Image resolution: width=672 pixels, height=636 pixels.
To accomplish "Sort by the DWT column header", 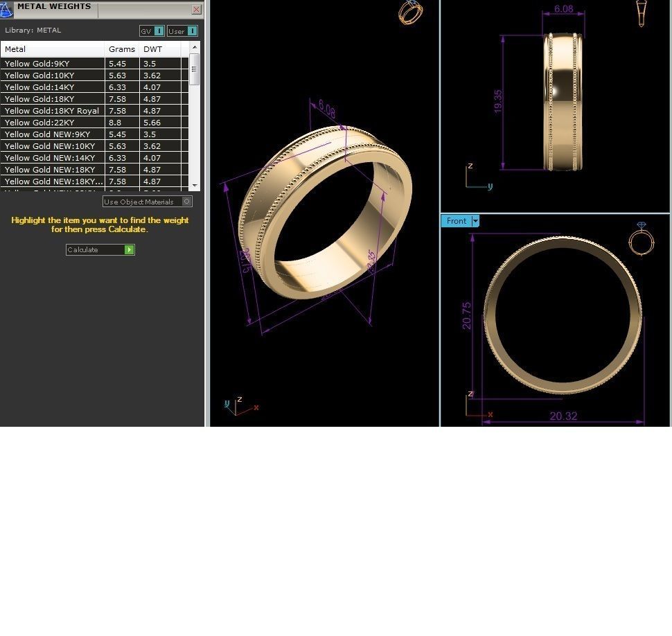I will click(x=160, y=49).
